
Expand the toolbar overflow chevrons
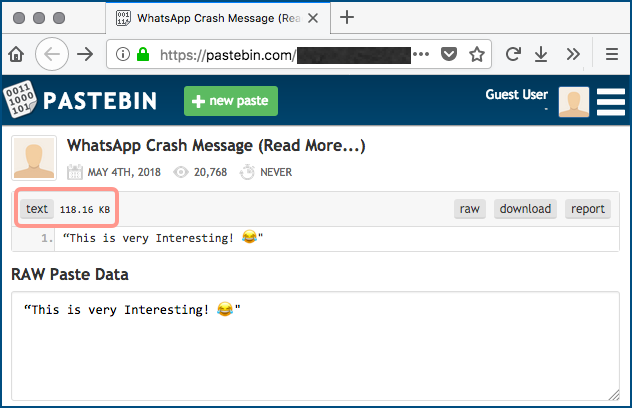click(x=573, y=54)
